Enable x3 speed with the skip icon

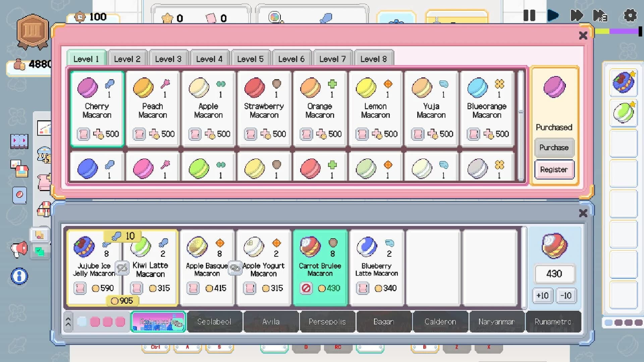pyautogui.click(x=601, y=15)
